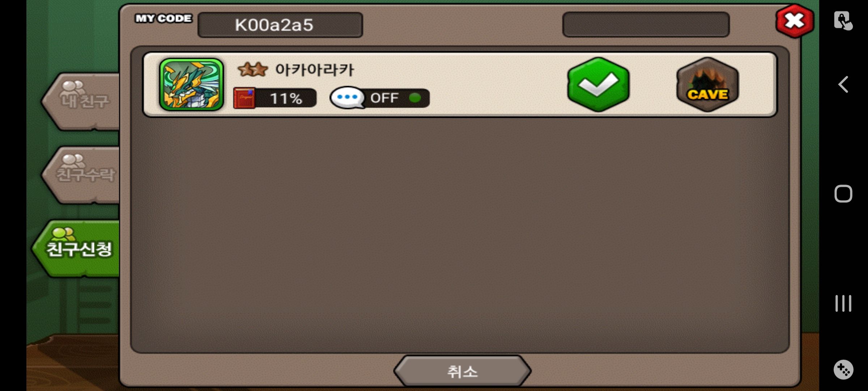Screen dimensions: 868x391
Task: Select the MY CODE field K00a2a5
Action: pyautogui.click(x=280, y=25)
